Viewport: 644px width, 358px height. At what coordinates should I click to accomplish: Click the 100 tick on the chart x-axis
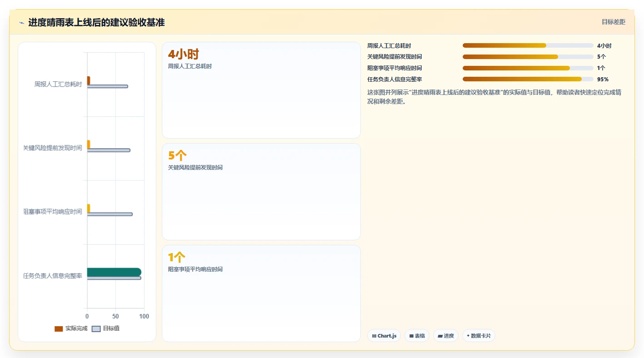(144, 316)
